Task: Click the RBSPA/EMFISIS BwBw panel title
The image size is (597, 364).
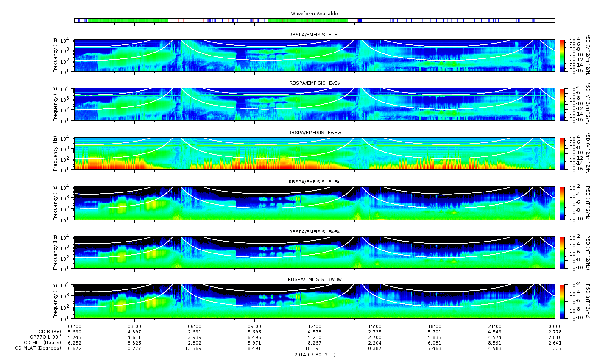Action: point(314,279)
